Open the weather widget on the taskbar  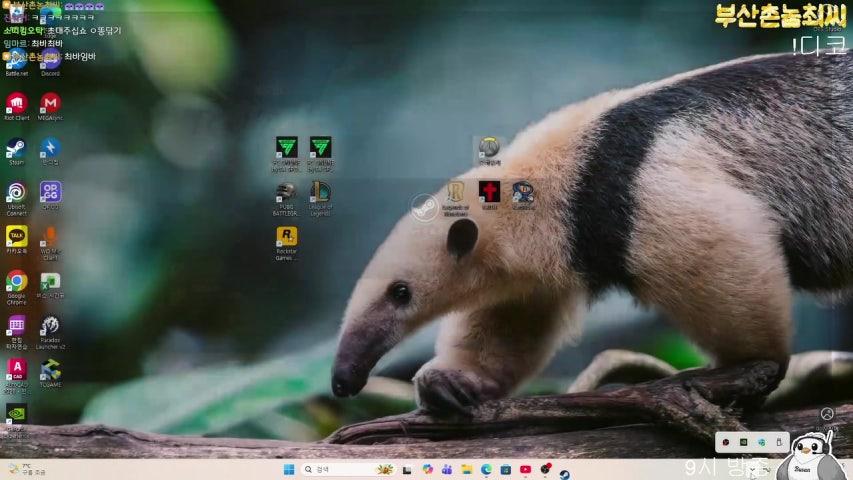tap(25, 469)
